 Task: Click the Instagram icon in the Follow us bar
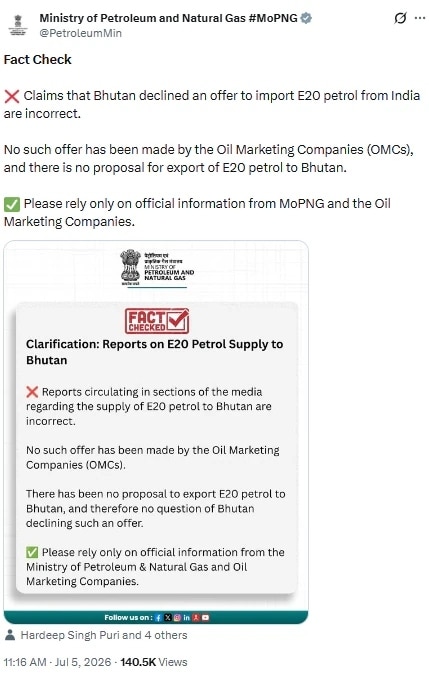(x=177, y=618)
